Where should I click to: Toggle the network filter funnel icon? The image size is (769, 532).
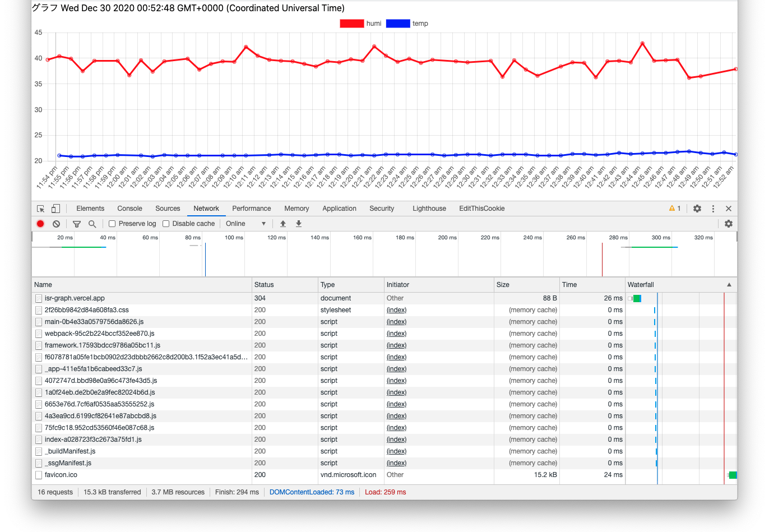(x=77, y=224)
